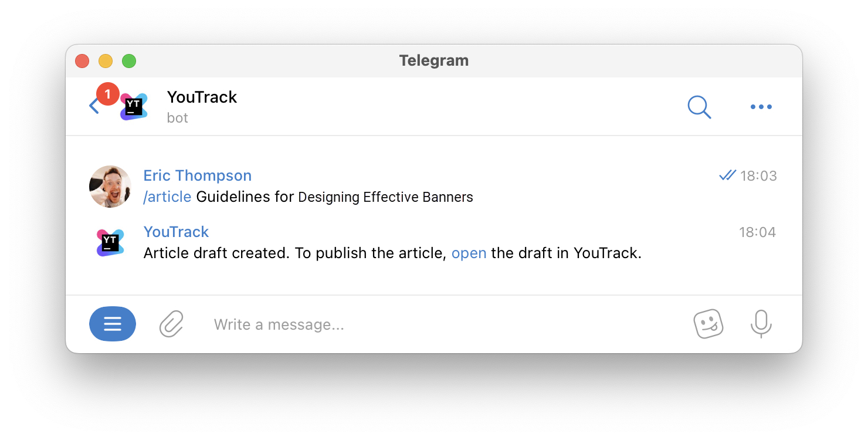View Eric Thompson's profile picture
The image size is (868, 440).
click(110, 186)
